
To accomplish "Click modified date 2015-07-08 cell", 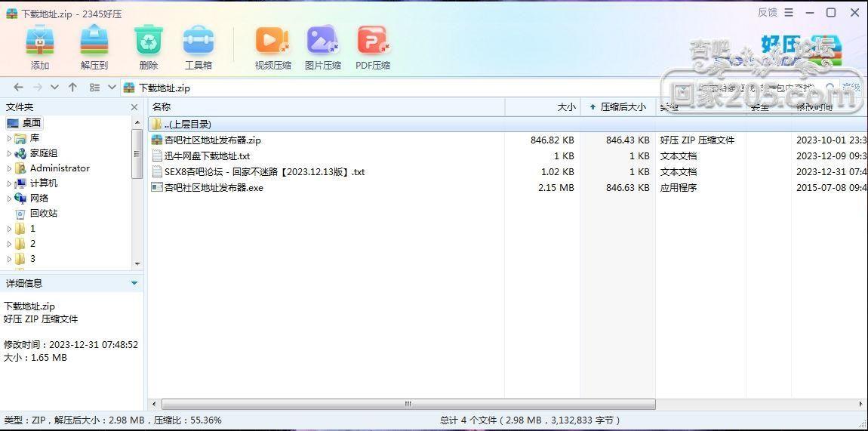I will tap(832, 187).
